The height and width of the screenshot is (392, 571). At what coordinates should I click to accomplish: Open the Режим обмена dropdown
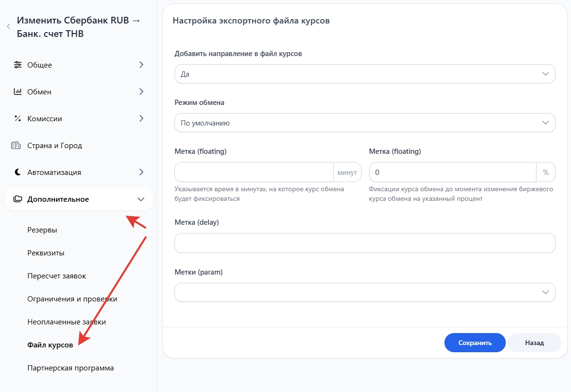tap(364, 123)
